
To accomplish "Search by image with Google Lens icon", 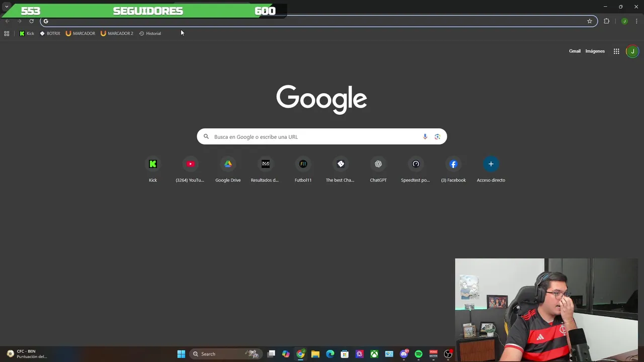I will [437, 137].
